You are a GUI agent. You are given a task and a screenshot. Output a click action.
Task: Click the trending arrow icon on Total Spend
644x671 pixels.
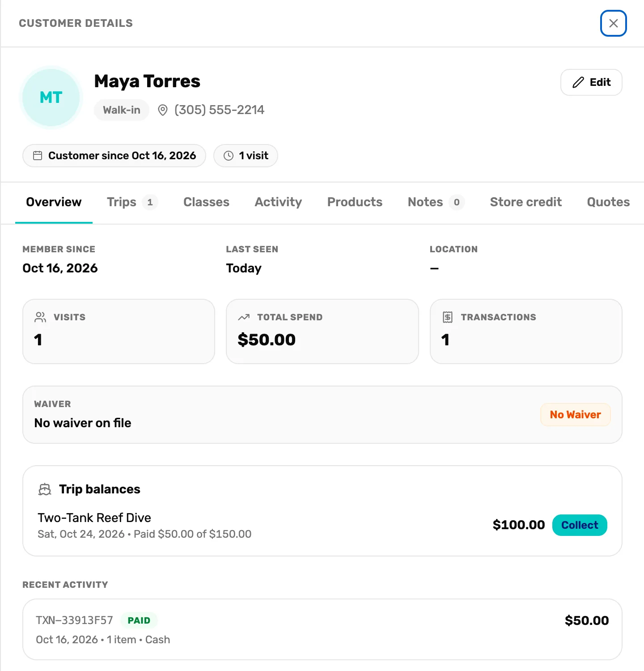(x=244, y=317)
